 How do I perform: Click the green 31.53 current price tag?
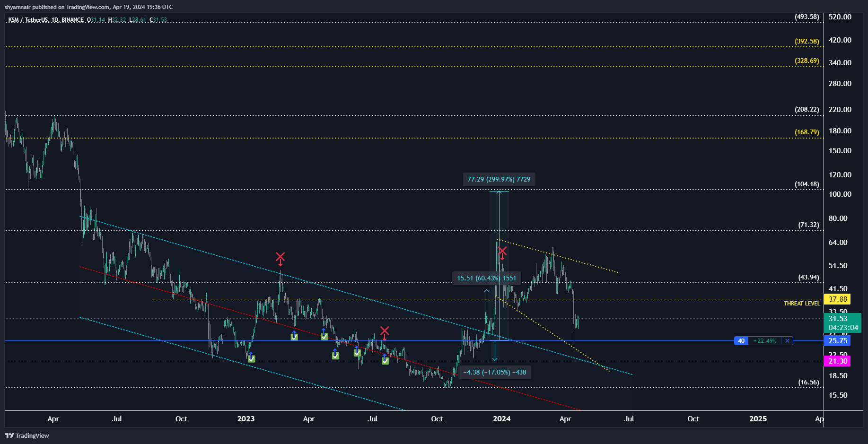click(838, 319)
